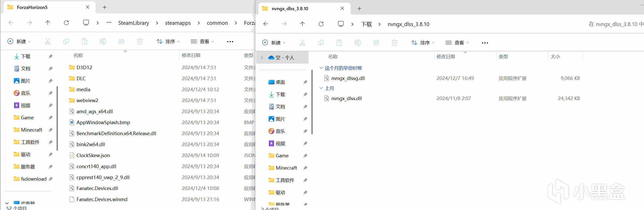Click the ForzaHorizon5 sidebar vertical scrollbar
Viewport: 644px width, 210px height.
click(x=57, y=118)
